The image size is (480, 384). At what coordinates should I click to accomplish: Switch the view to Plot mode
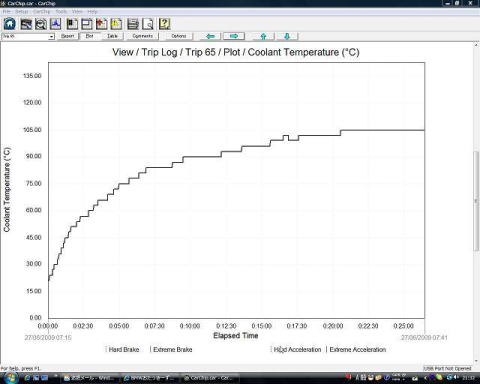[x=89, y=36]
